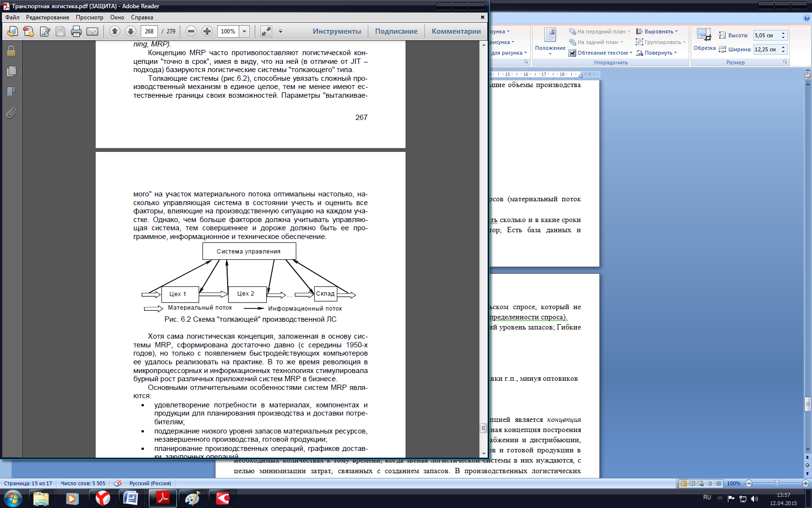Expand the Выровнять dropdown
The width and height of the screenshot is (812, 508).
click(x=676, y=31)
